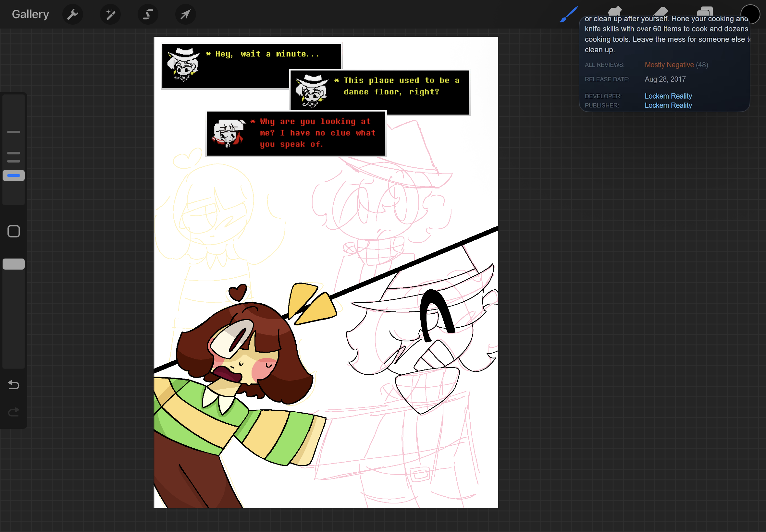Click the brush opacity slider handle

[14, 264]
